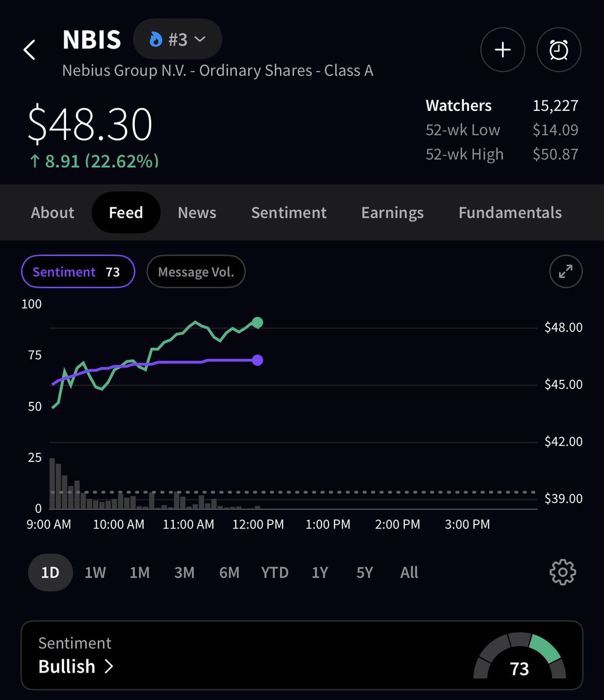604x700 pixels.
Task: Select the All time range
Action: (x=409, y=572)
